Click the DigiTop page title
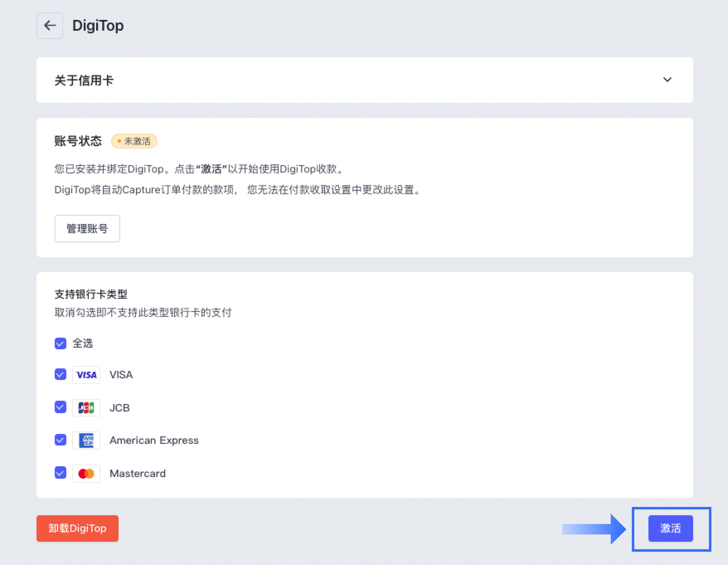 coord(98,26)
